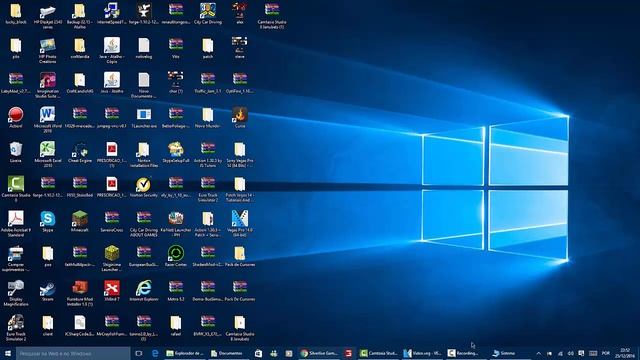Image resolution: width=640 pixels, height=360 pixels.
Task: Switch to Camtasia Studio taskbar window
Action: point(378,353)
